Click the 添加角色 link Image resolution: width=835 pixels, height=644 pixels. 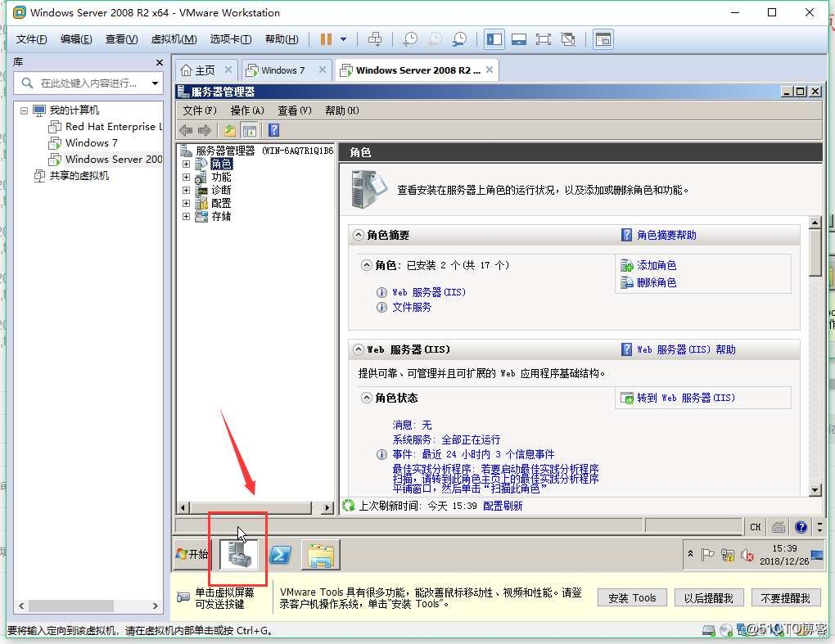(x=657, y=266)
